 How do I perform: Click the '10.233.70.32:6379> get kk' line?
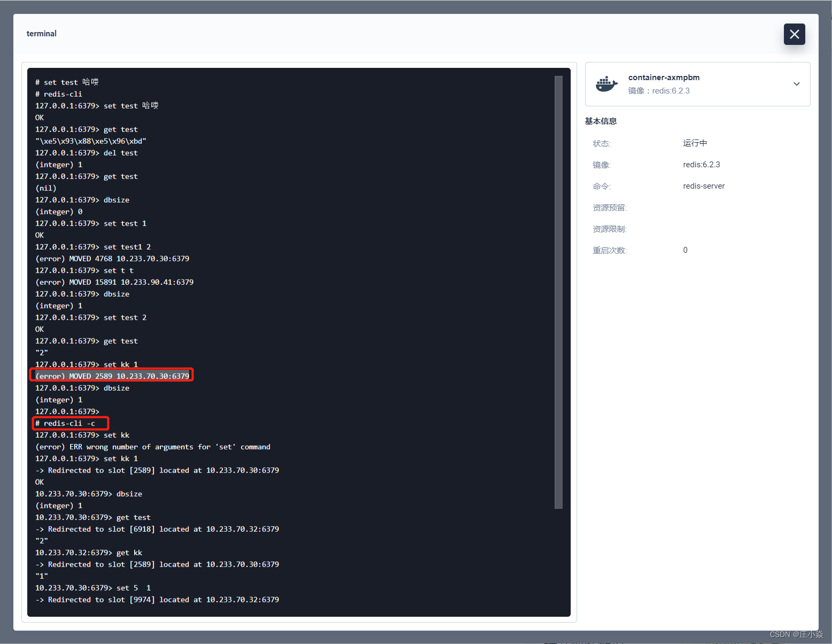click(x=89, y=553)
